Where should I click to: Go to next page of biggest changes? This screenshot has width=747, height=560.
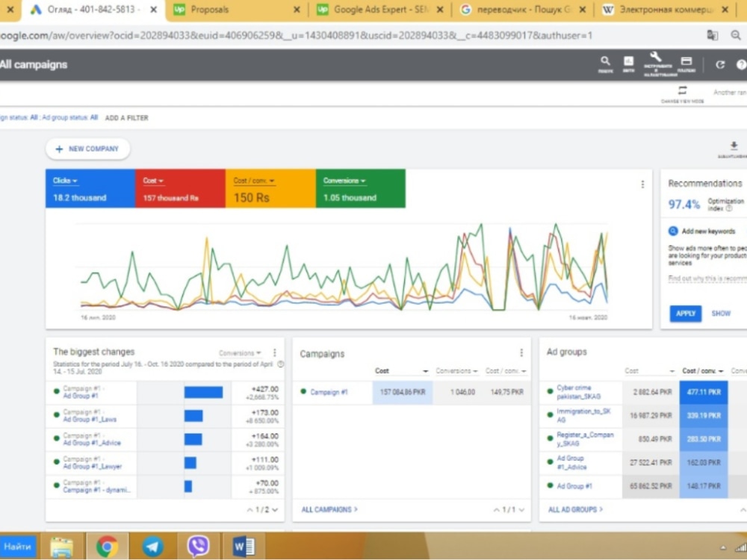coord(275,510)
